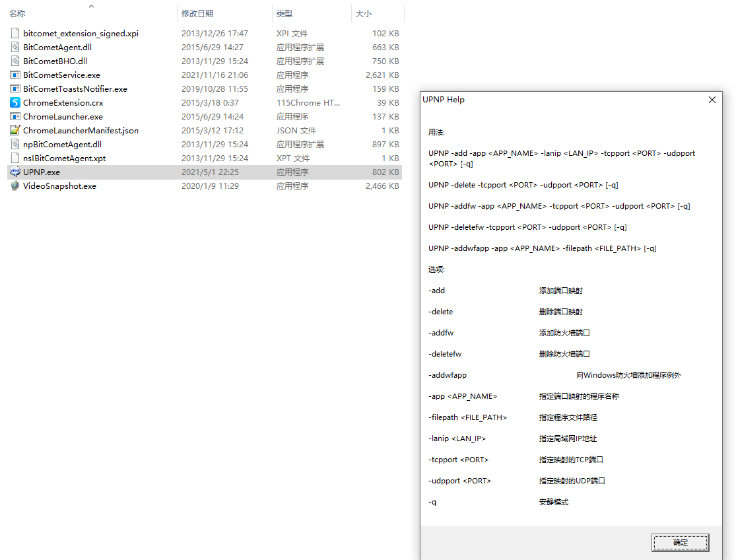Select file name BitCometToastsNotifier.exe
736x560 pixels.
click(x=75, y=88)
